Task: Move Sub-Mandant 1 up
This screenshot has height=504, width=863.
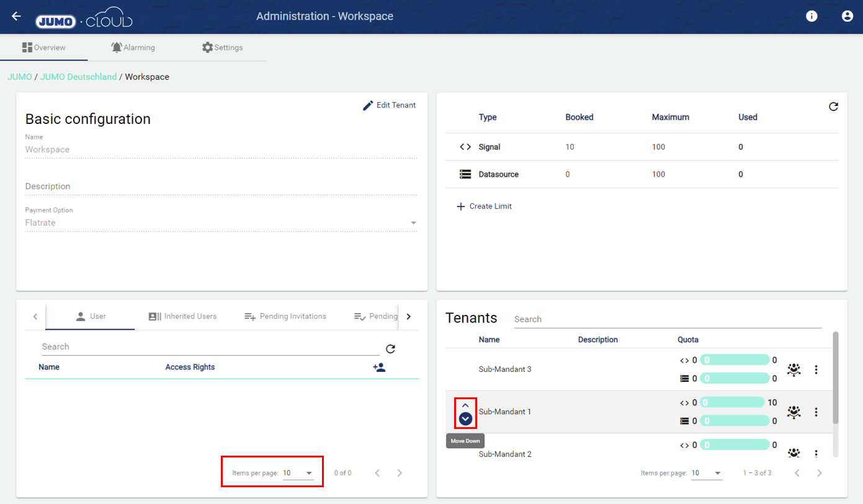Action: click(x=465, y=405)
